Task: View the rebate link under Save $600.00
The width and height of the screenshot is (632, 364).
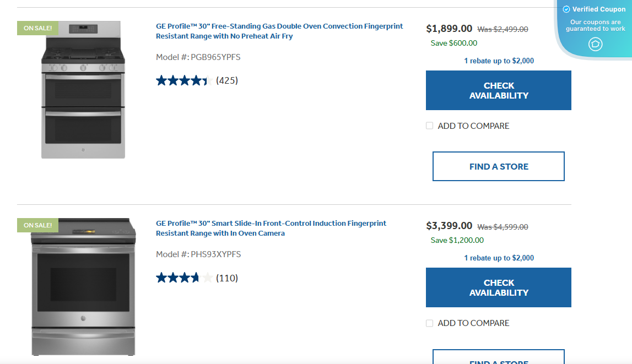Action: (499, 61)
